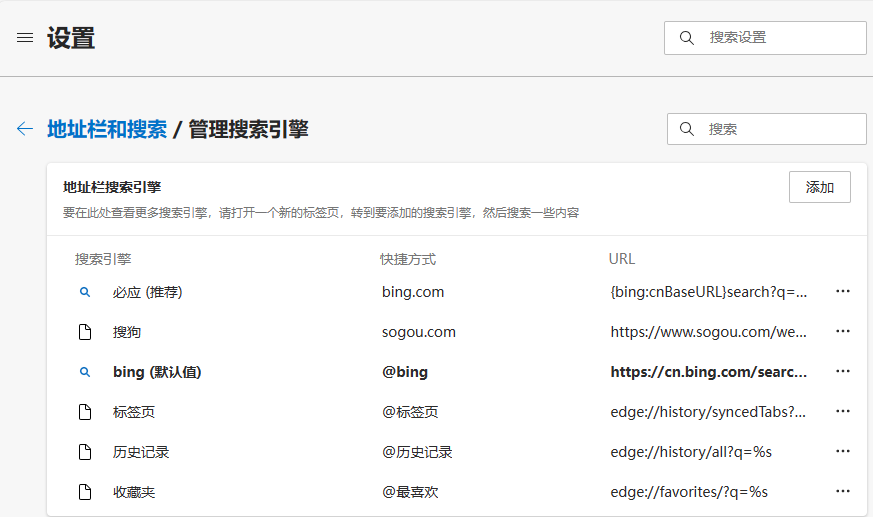Click the {bing:cnBaseURL}search URL text

click(x=709, y=292)
